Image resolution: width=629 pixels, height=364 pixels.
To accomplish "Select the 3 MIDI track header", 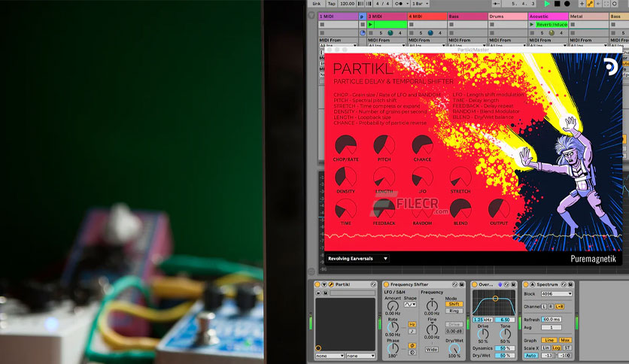I will click(387, 17).
